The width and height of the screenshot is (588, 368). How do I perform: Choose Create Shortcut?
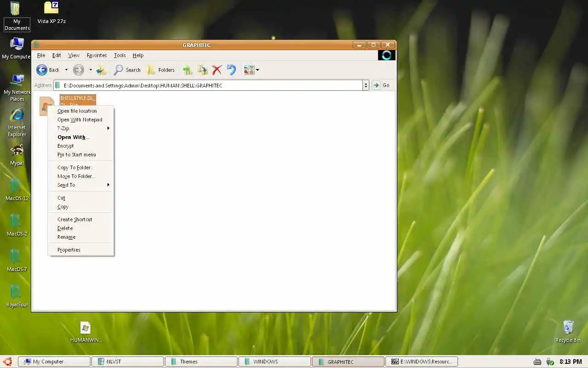click(x=81, y=219)
